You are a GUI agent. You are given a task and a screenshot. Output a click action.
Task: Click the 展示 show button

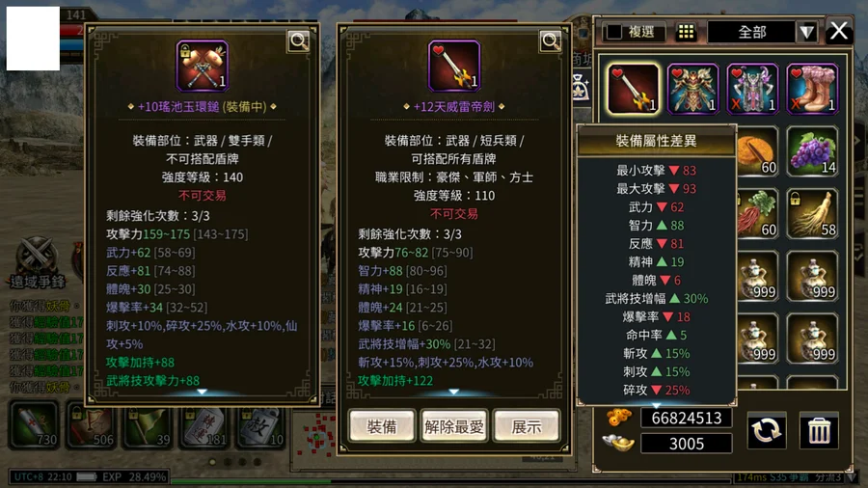[x=527, y=426]
